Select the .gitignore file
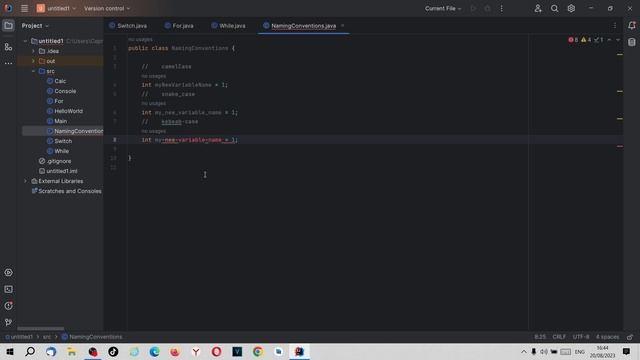Screen dimensions: 640x360 (55, 161)
